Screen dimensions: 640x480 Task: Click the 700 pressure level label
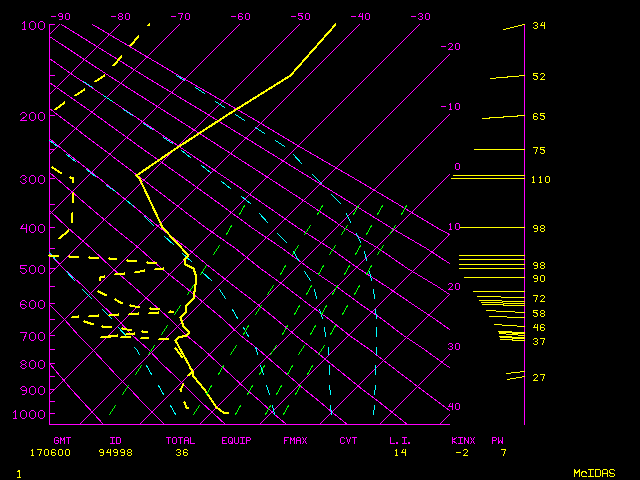click(33, 337)
